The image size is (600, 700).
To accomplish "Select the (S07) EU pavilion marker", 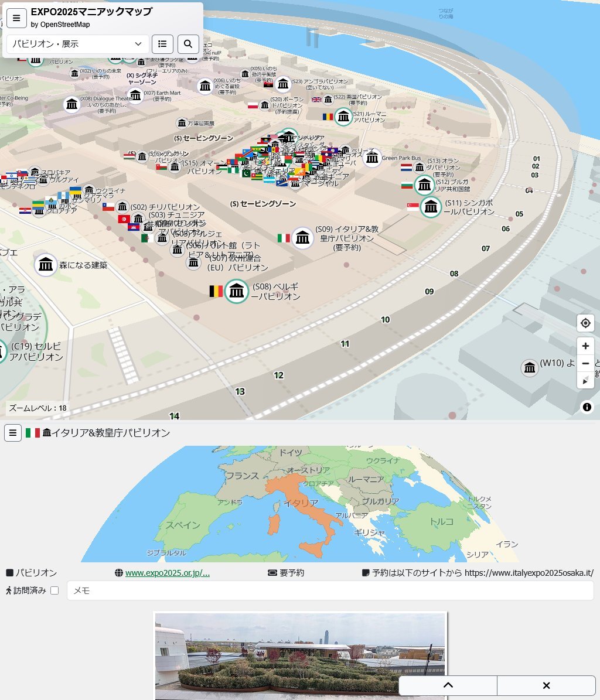I will click(193, 262).
